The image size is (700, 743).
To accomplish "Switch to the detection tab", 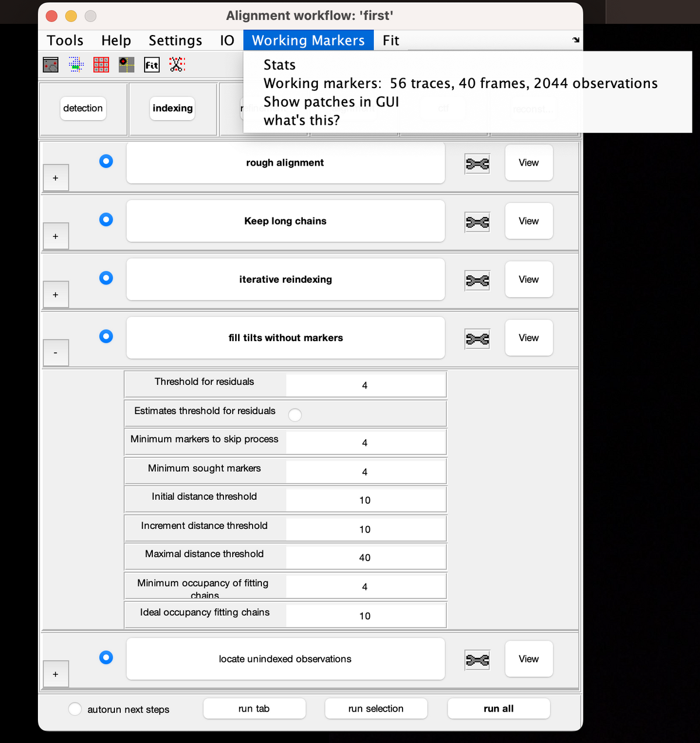I will click(83, 108).
